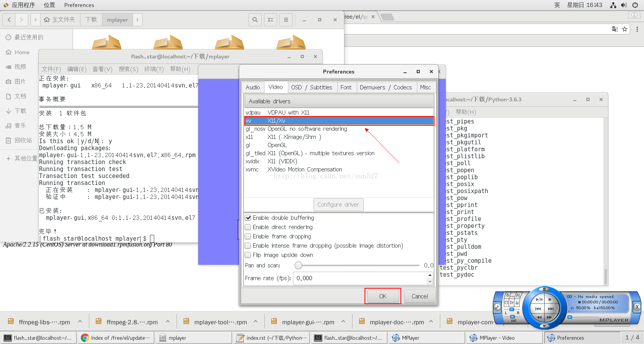The width and height of the screenshot is (644, 344).
Task: Go back in file manager
Action: point(9,20)
